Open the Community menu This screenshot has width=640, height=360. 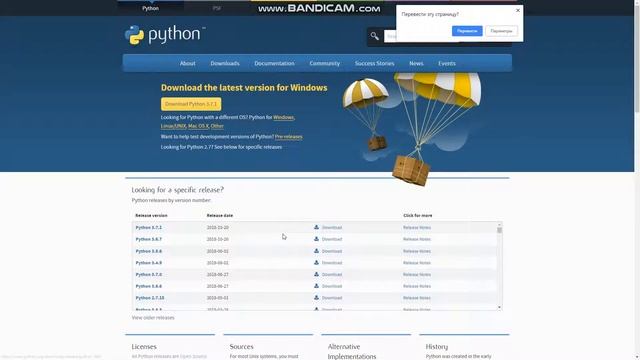(x=324, y=63)
